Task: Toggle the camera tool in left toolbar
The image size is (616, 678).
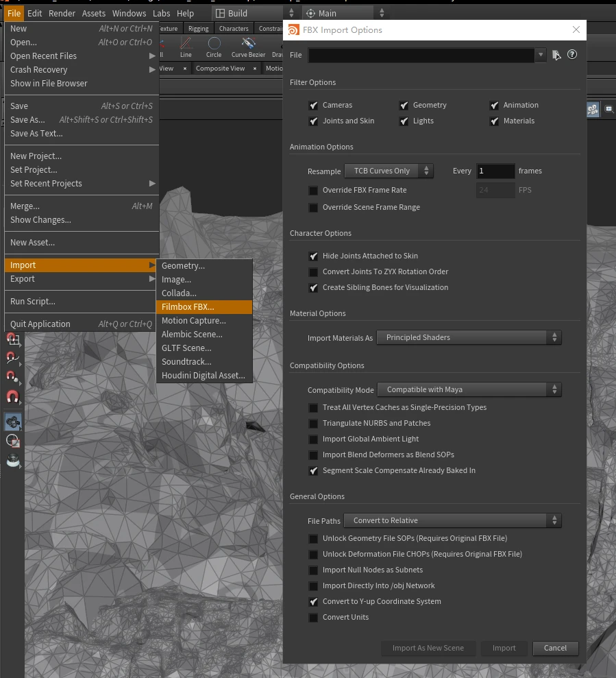Action: coord(12,422)
